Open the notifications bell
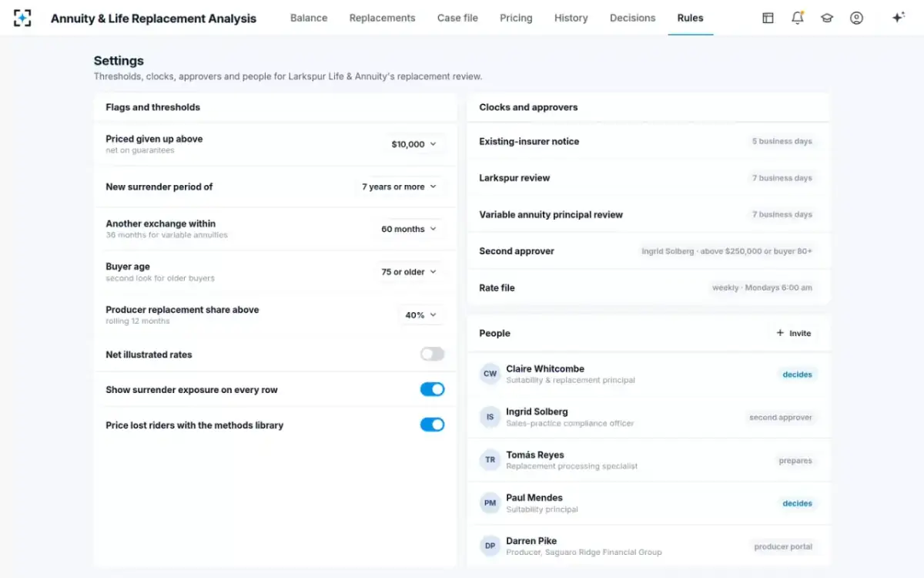Image resolution: width=924 pixels, height=578 pixels. 797,18
